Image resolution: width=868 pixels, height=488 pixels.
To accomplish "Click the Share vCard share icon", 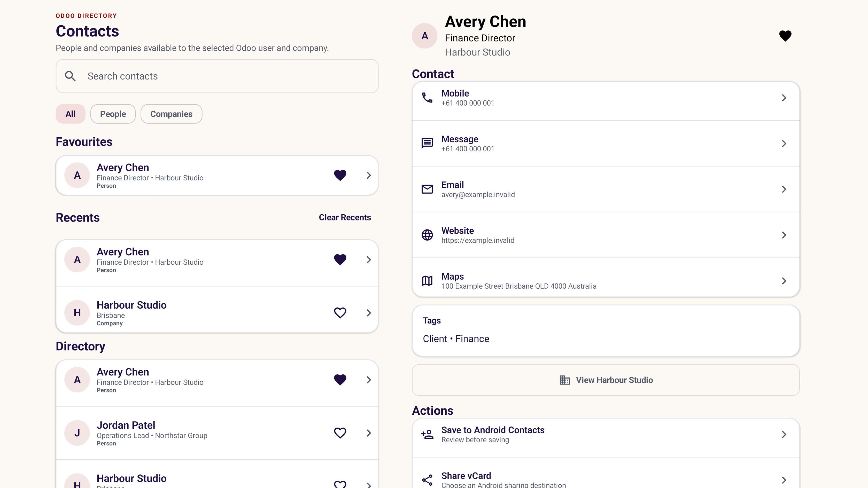I will click(427, 480).
